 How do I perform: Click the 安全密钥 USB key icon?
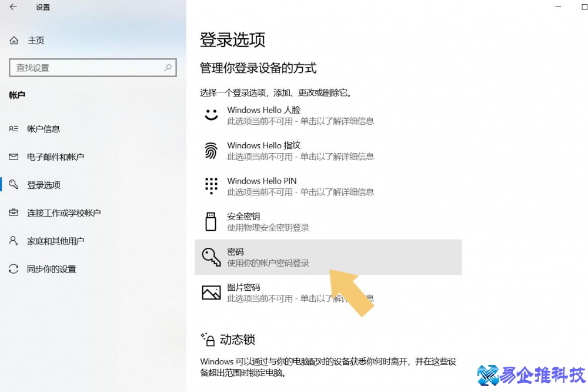coord(211,221)
